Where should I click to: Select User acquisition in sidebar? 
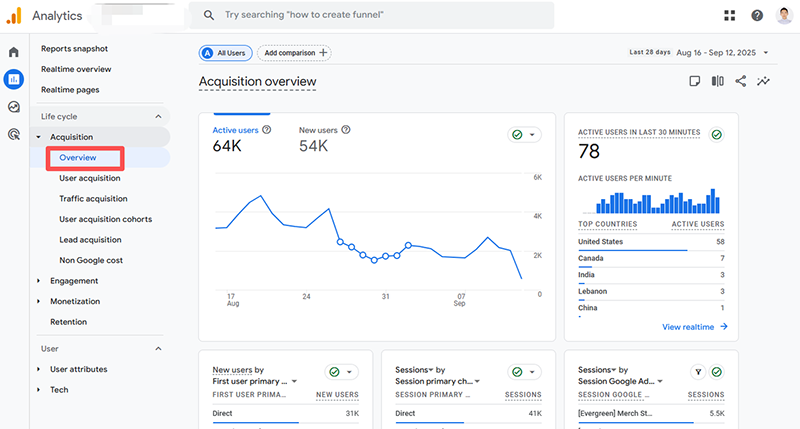[x=90, y=178]
